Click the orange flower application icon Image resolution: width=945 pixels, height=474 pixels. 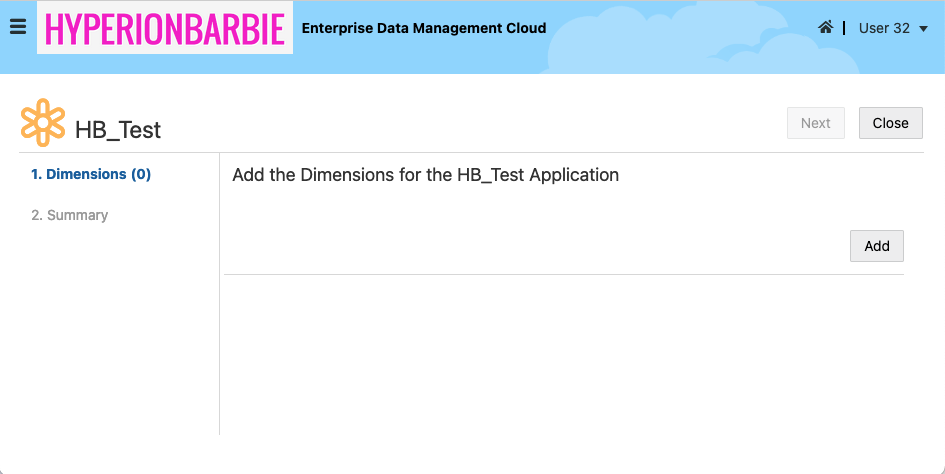43,123
